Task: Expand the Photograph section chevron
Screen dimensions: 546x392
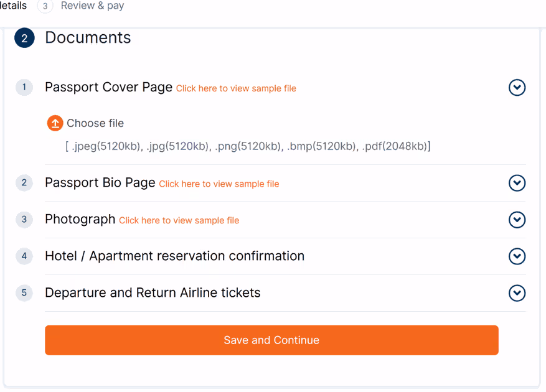Action: [517, 220]
